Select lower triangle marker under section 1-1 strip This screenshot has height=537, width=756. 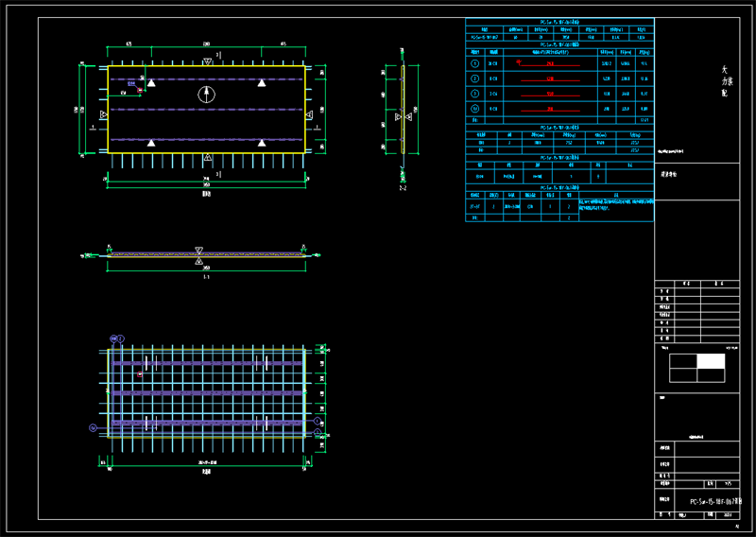[x=198, y=262]
